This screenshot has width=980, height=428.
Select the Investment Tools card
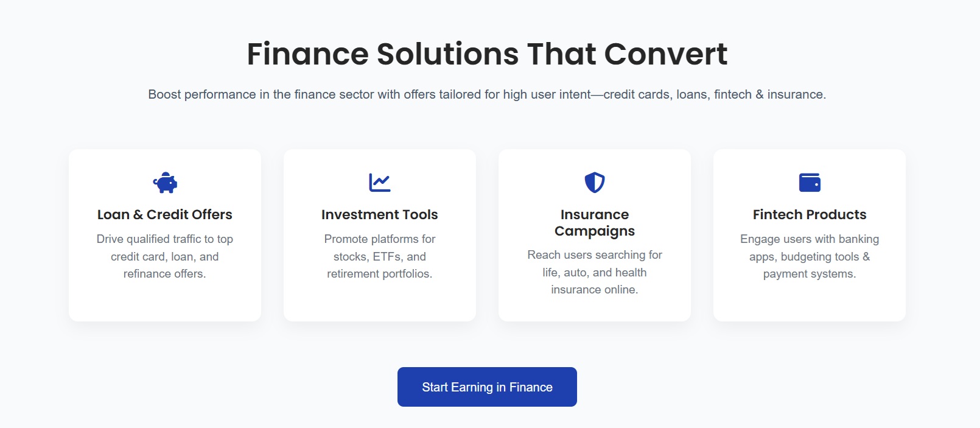click(x=380, y=301)
